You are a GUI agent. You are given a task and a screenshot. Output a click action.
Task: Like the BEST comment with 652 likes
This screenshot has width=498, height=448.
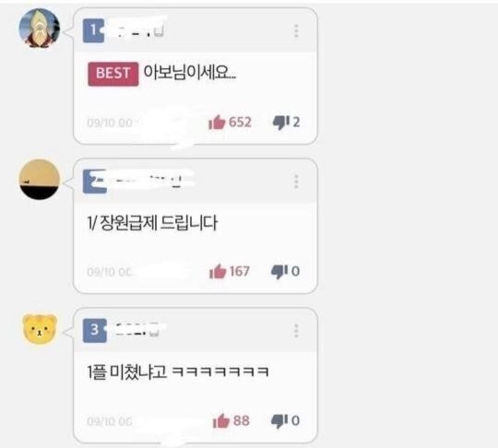[x=217, y=122]
